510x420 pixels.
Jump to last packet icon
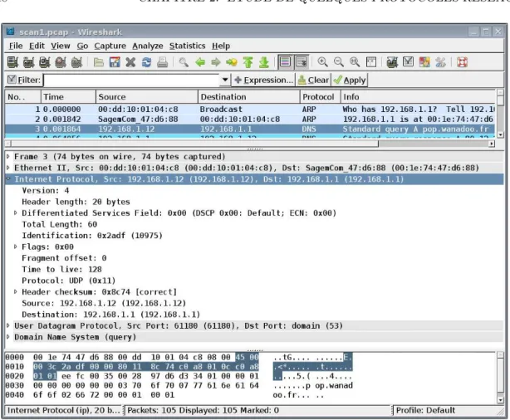[264, 62]
